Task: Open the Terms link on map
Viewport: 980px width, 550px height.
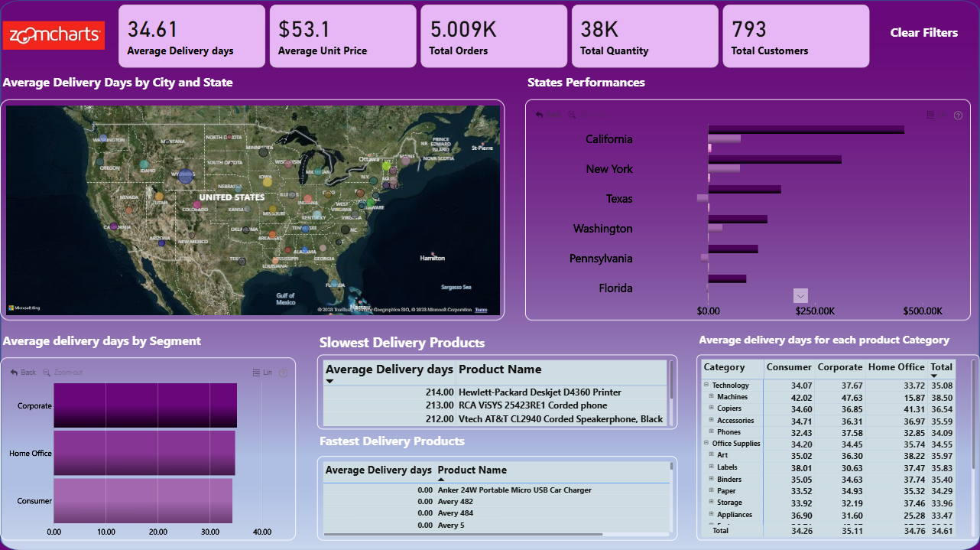Action: click(481, 310)
